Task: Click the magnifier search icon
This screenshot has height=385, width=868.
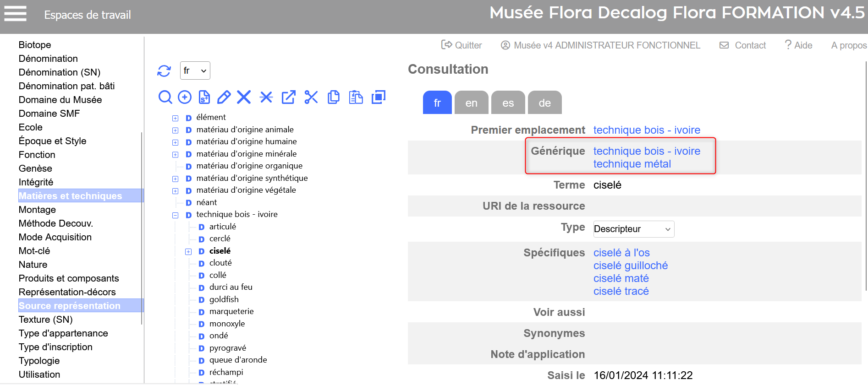Action: tap(165, 97)
